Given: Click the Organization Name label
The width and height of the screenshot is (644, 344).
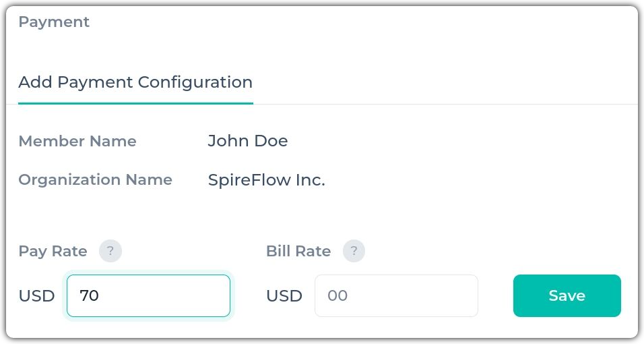Looking at the screenshot, I should click(95, 180).
